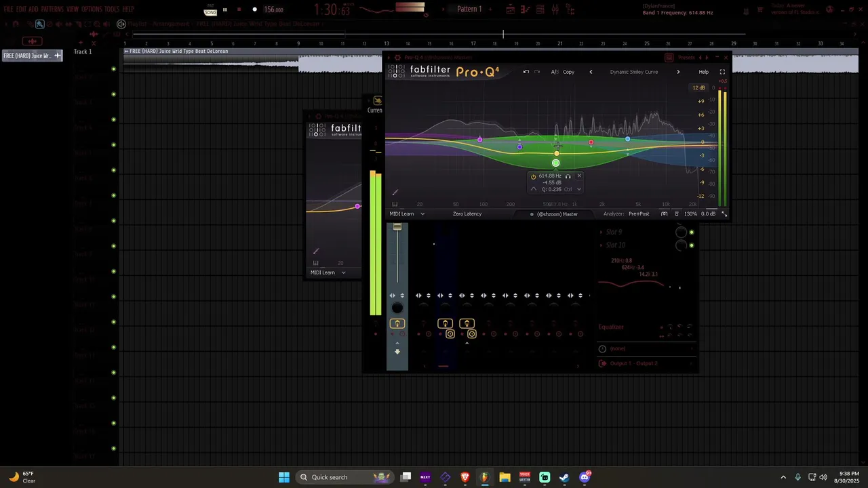Redo the change in Pro-Q 4

[537, 72]
